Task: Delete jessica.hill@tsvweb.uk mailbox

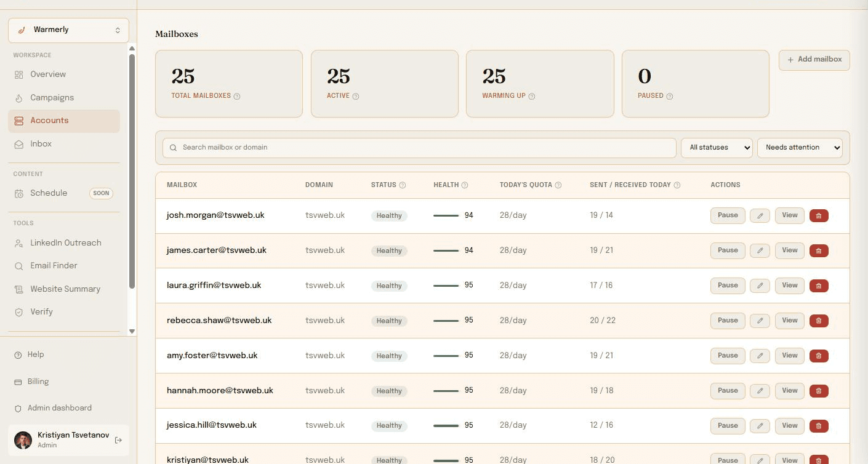Action: (x=819, y=426)
